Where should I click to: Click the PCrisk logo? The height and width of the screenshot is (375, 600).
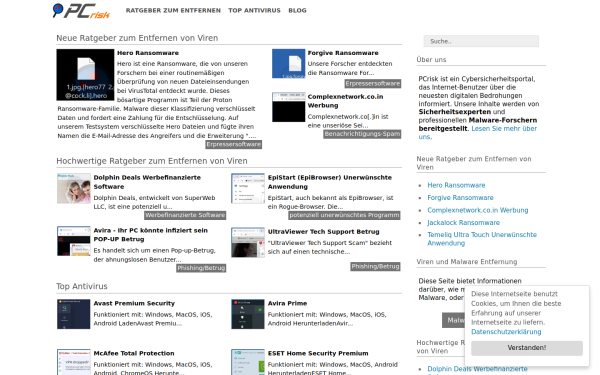pyautogui.click(x=81, y=11)
